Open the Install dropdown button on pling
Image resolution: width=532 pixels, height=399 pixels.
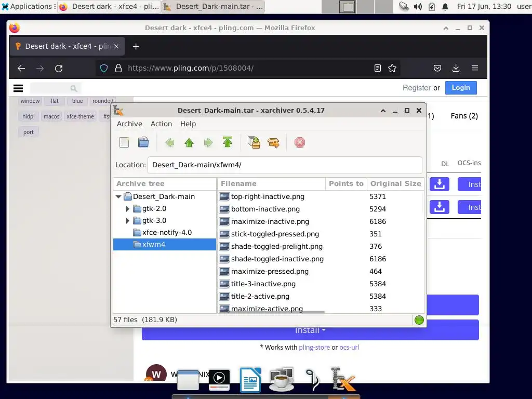point(310,330)
